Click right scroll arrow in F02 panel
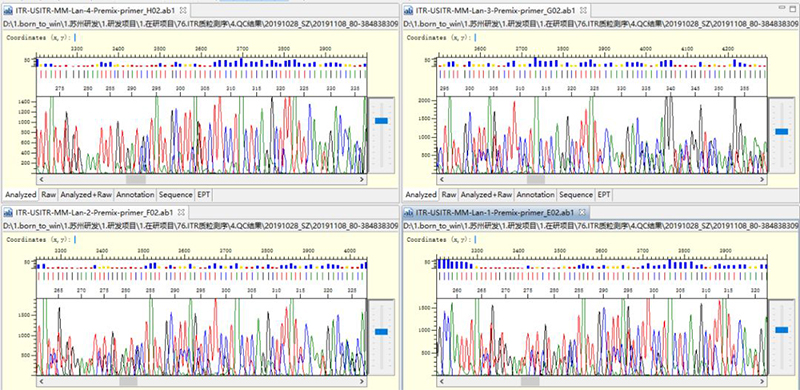The image size is (800, 390). 362,381
